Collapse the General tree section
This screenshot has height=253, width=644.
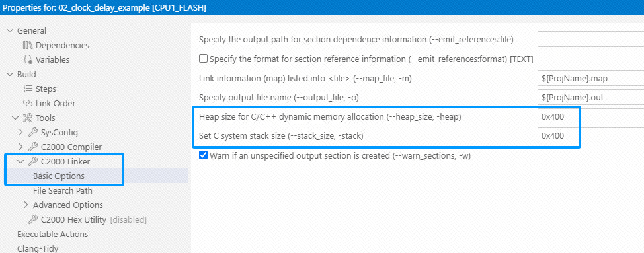(x=10, y=31)
